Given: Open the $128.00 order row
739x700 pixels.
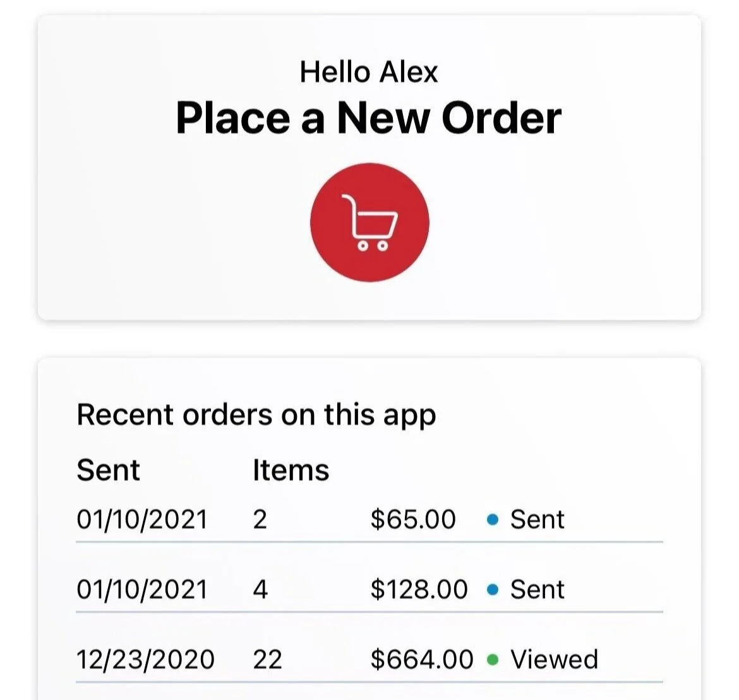Looking at the screenshot, I should [369, 590].
